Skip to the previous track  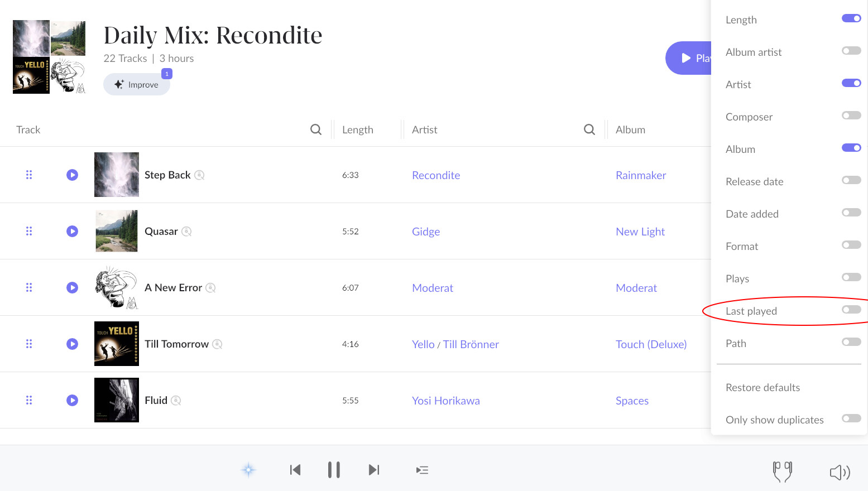(295, 470)
